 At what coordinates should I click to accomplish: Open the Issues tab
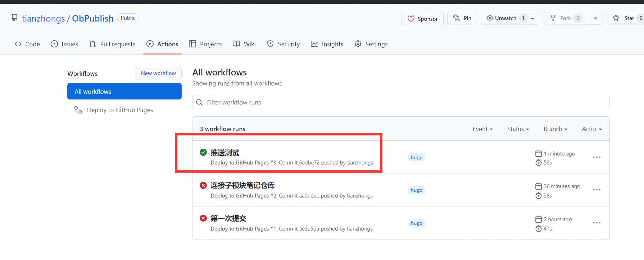pyautogui.click(x=64, y=44)
